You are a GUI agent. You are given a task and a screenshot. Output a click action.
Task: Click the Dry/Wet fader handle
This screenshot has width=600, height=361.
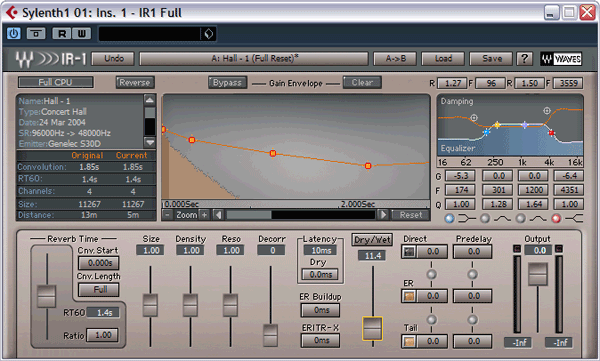372,328
